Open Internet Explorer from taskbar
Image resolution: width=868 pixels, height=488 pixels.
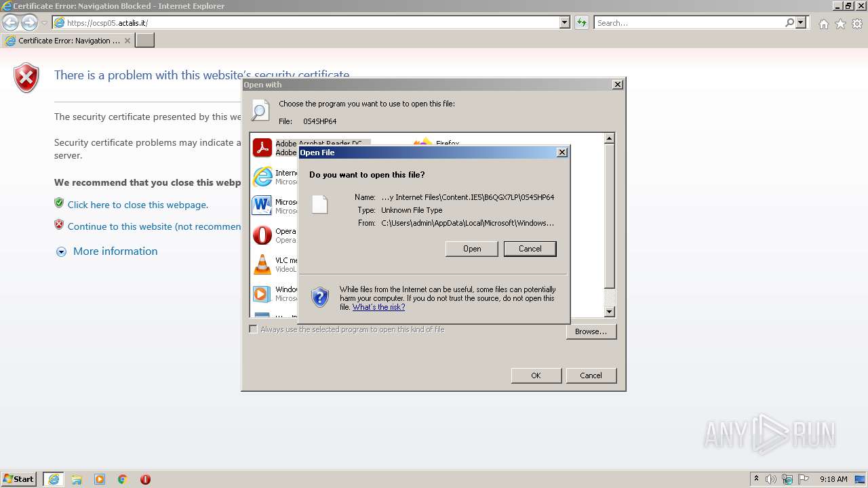[x=54, y=479]
